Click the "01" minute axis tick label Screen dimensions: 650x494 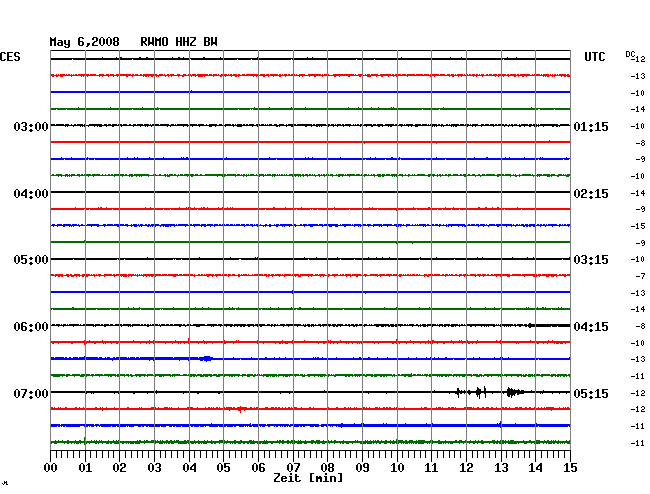pyautogui.click(x=85, y=467)
